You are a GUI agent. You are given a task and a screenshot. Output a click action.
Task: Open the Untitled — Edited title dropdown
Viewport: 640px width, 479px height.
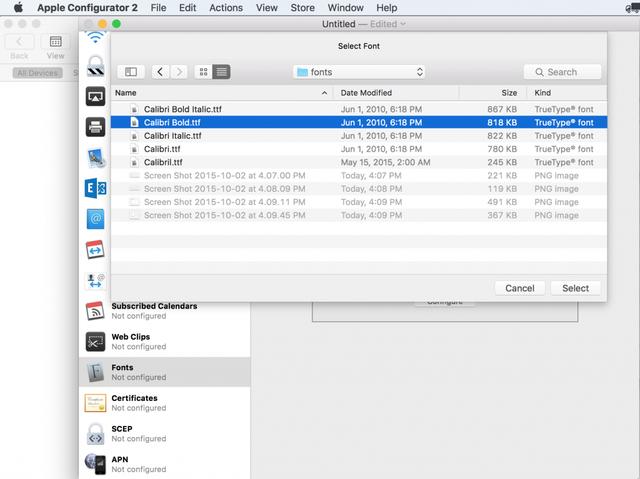pyautogui.click(x=363, y=24)
